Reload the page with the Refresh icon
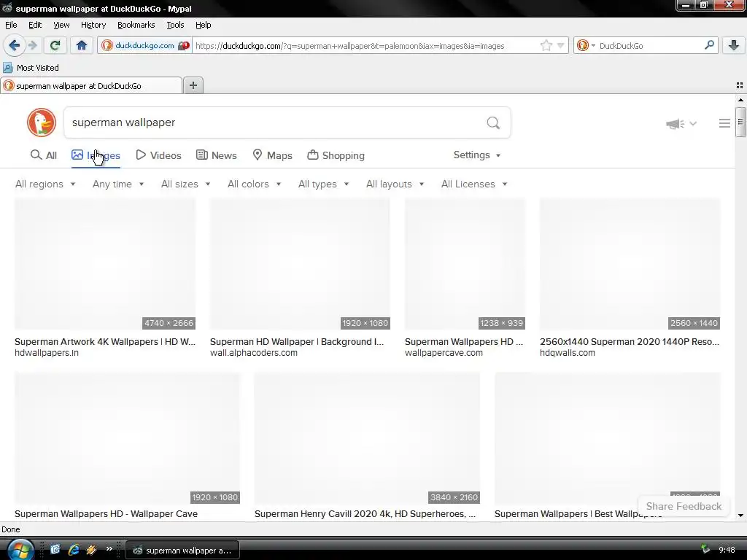Viewport: 747px width, 560px height. [x=55, y=45]
